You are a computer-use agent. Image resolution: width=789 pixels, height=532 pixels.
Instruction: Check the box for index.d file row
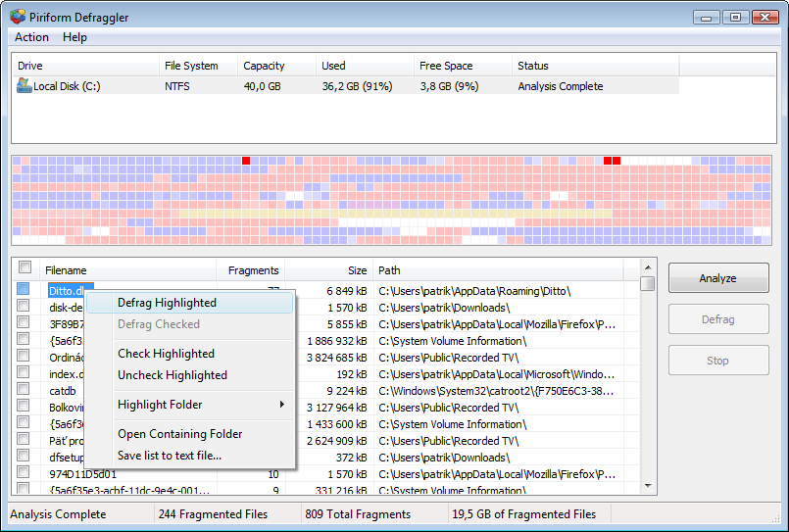coord(24,371)
